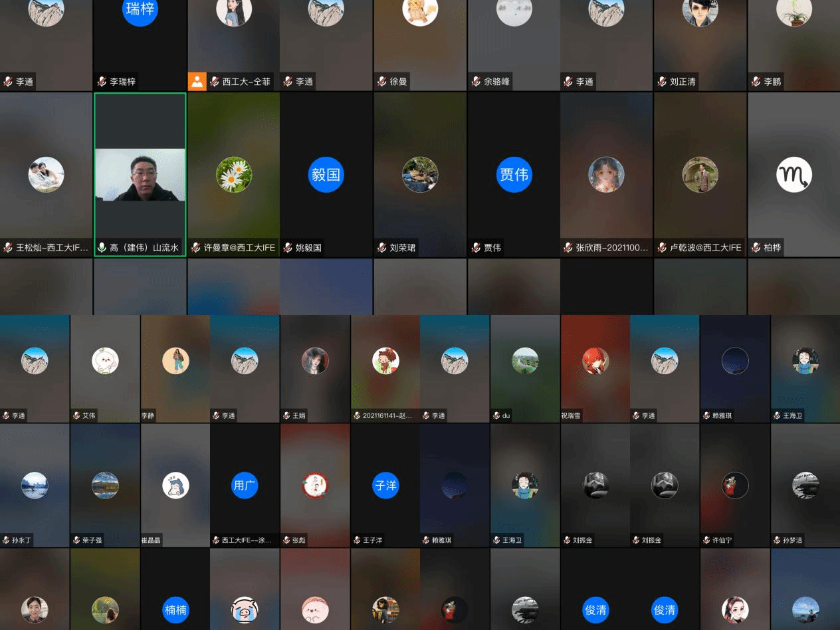Click the orange host icon beside 西工大-仝菲
The image size is (840, 630).
197,81
